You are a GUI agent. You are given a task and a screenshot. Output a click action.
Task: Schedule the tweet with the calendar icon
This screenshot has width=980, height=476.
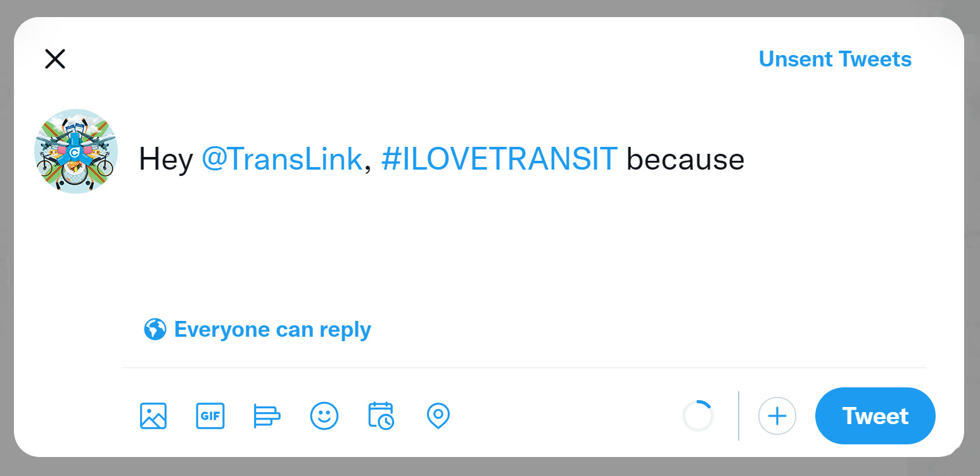coord(381,416)
